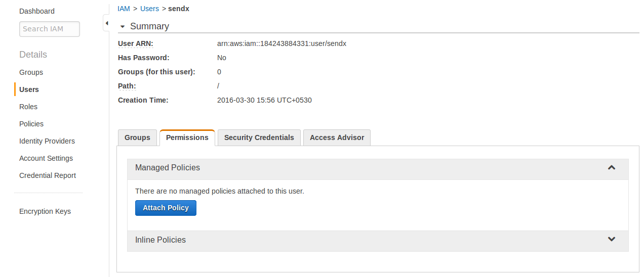Open the Dashboard in the sidebar
The width and height of the screenshot is (644, 277).
(37, 11)
